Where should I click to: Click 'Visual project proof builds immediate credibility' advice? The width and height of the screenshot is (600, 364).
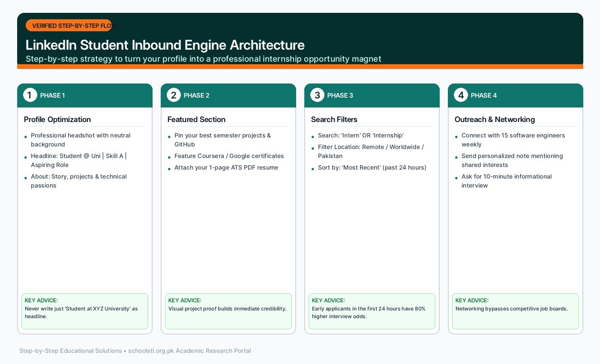[227, 309]
